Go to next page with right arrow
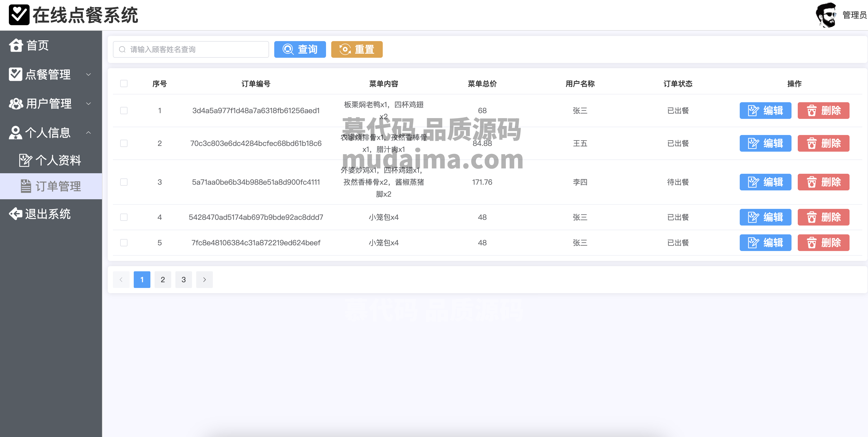Screen dimensions: 868x437 tap(205, 279)
